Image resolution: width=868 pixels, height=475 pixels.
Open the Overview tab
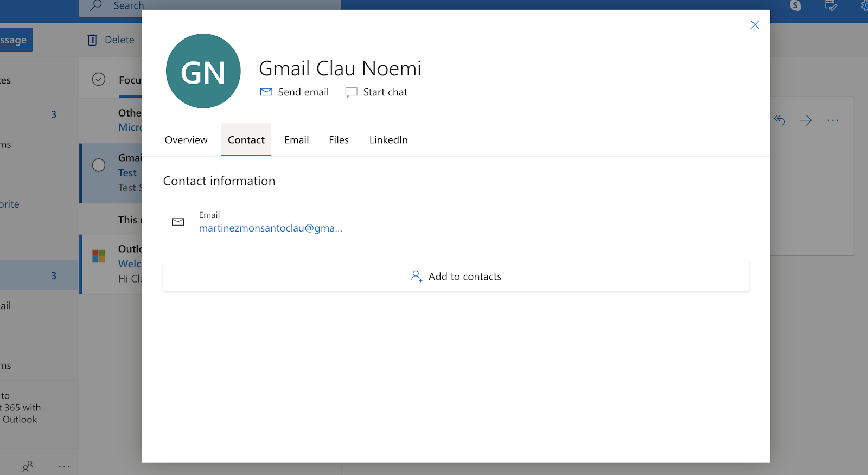point(186,140)
